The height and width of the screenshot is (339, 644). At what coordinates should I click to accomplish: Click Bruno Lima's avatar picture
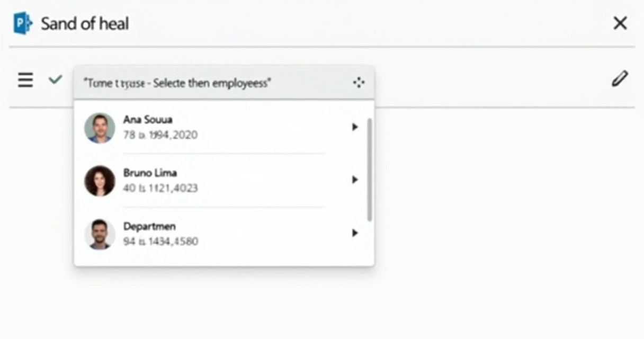100,181
